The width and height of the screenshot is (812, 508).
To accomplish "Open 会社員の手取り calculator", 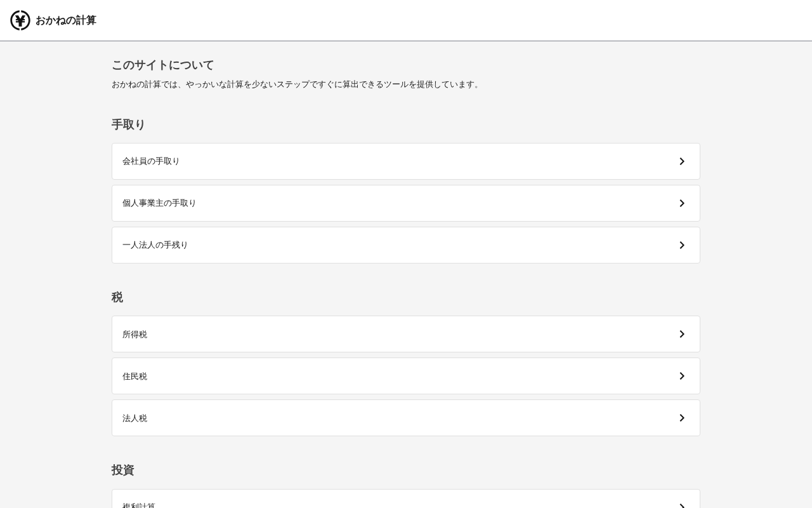I will 151,161.
